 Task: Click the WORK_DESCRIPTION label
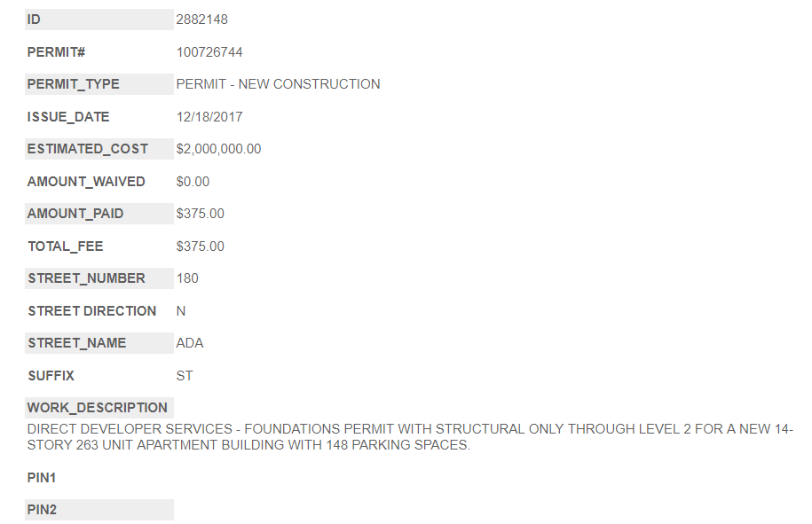tap(98, 408)
